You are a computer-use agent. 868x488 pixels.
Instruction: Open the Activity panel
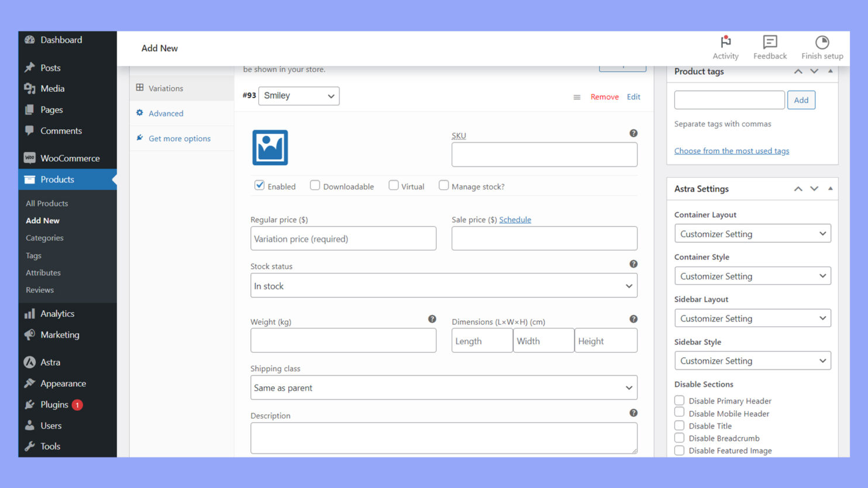click(x=725, y=47)
